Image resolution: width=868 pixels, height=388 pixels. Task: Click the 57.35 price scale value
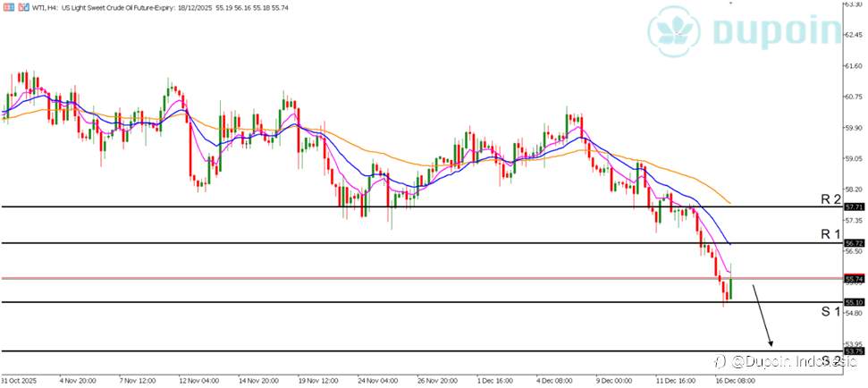[x=853, y=220]
